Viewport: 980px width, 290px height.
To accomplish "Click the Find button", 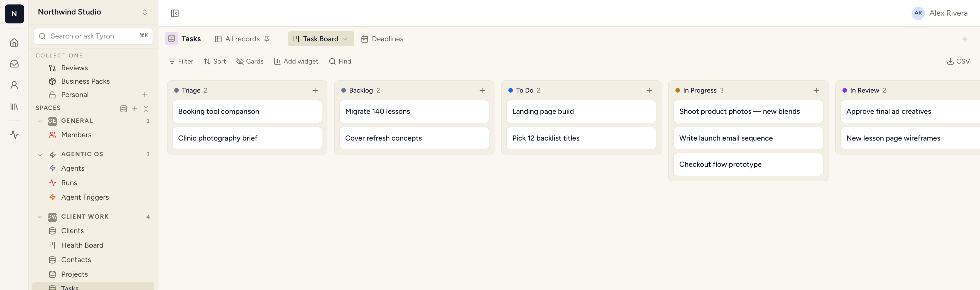I will (x=340, y=61).
